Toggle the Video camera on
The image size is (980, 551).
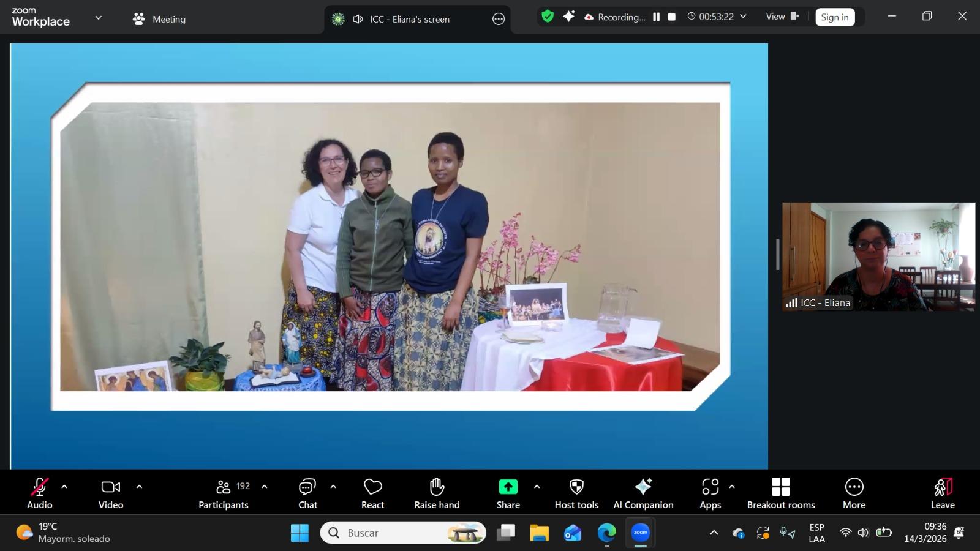111,493
